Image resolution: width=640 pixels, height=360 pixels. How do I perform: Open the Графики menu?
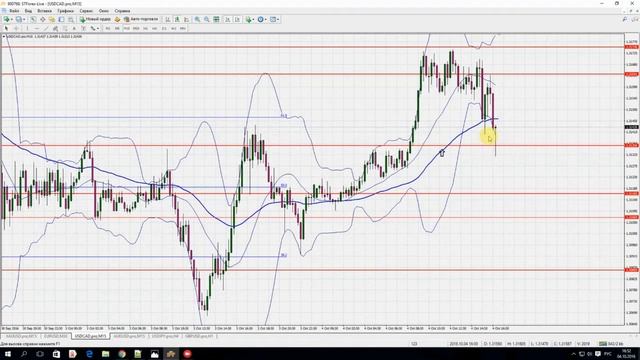coord(65,11)
